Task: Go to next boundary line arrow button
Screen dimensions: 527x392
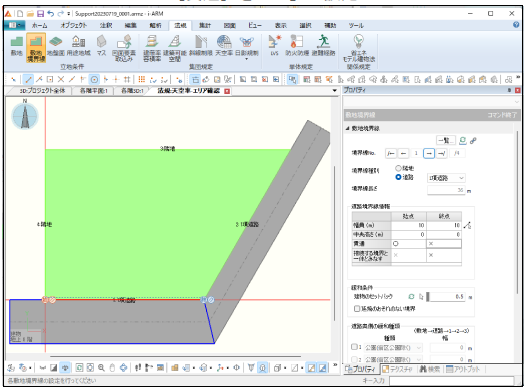Action: pos(429,153)
